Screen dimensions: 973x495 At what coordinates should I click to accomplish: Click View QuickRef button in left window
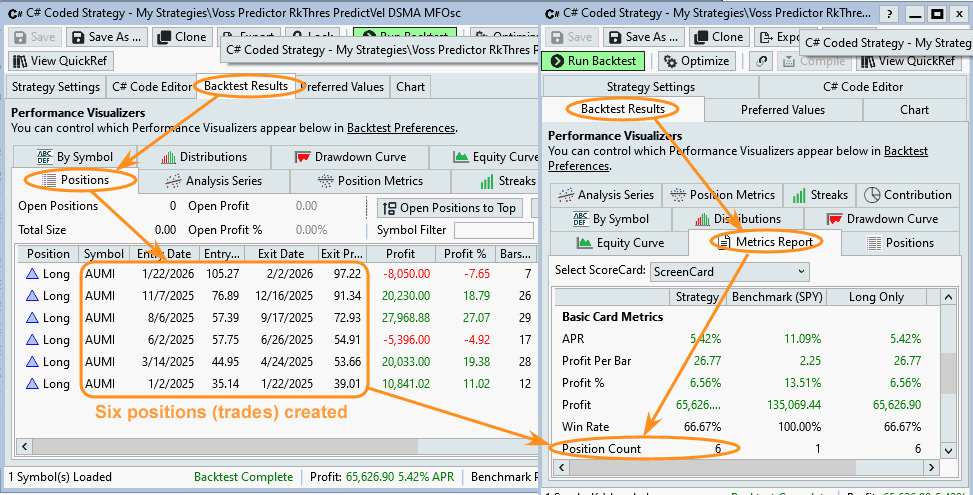[59, 60]
